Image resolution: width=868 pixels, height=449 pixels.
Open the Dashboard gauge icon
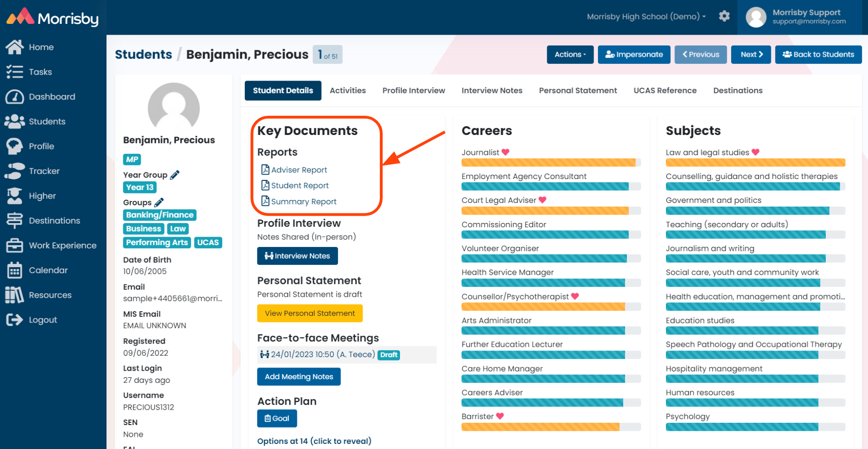click(15, 97)
